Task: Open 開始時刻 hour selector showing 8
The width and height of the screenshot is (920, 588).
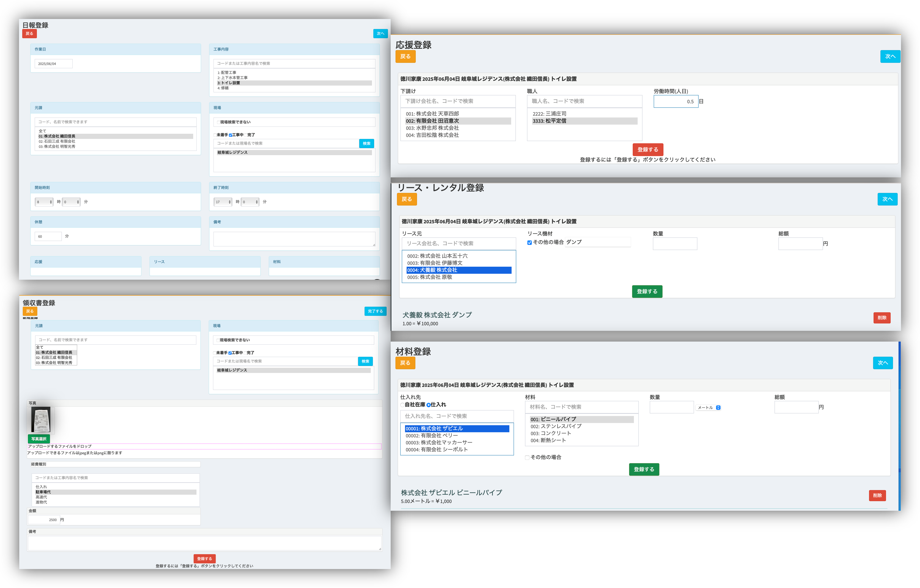Action: [44, 202]
